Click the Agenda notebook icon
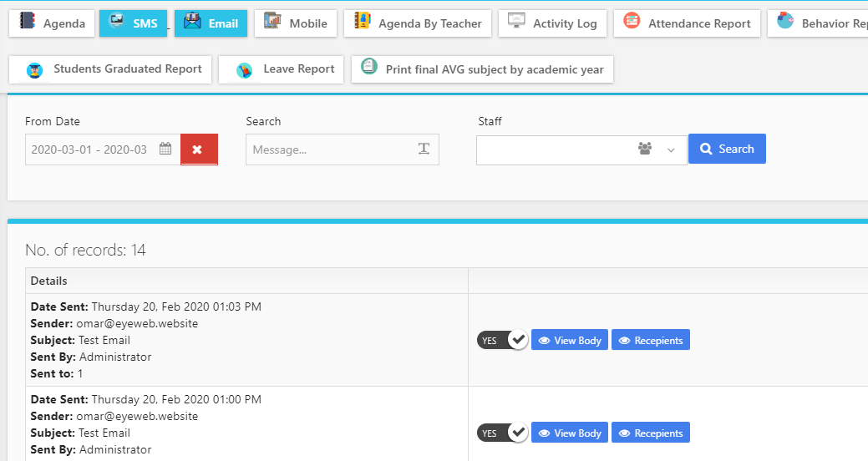868x461 pixels. [27, 21]
